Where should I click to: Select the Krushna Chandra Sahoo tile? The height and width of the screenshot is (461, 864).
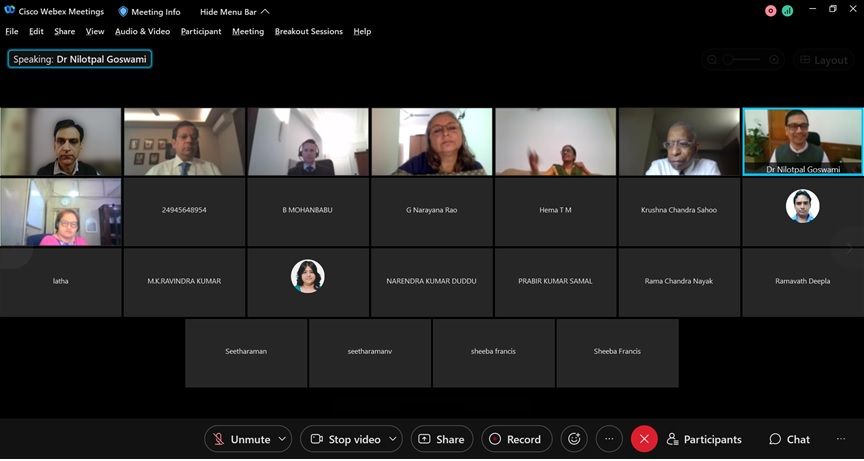[679, 212]
